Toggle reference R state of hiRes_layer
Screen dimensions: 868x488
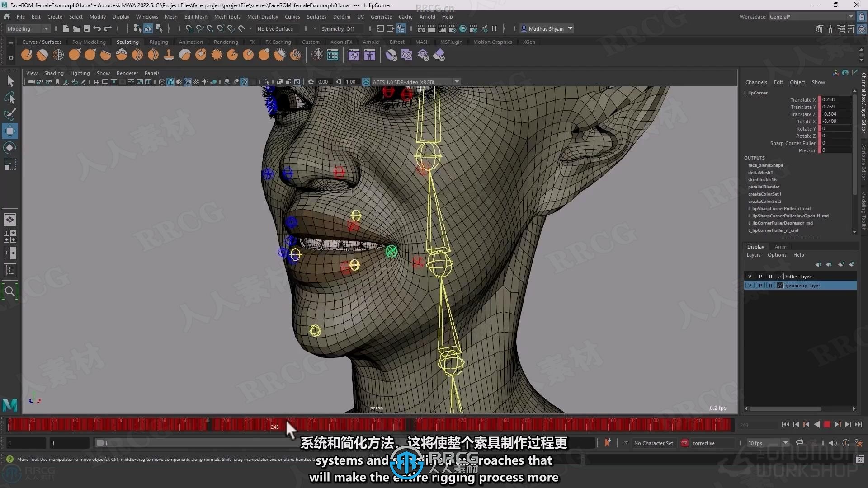click(770, 277)
